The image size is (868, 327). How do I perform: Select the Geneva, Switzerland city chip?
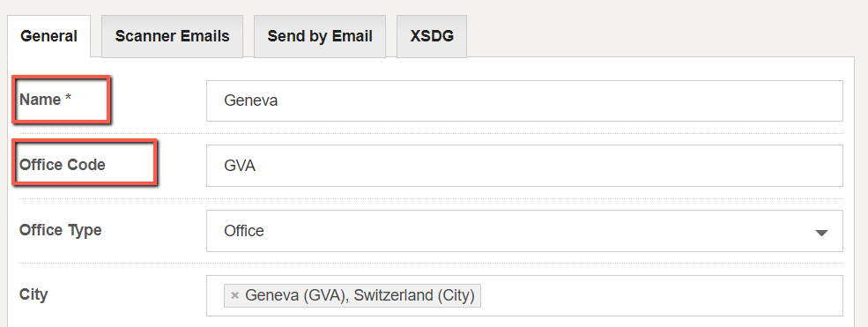pos(352,295)
